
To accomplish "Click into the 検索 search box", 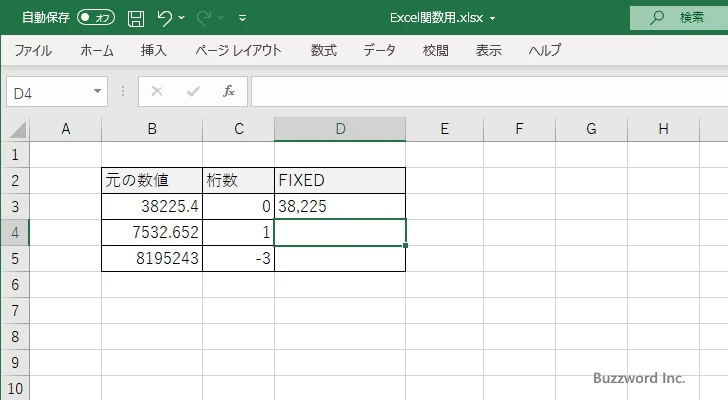I will 679,18.
